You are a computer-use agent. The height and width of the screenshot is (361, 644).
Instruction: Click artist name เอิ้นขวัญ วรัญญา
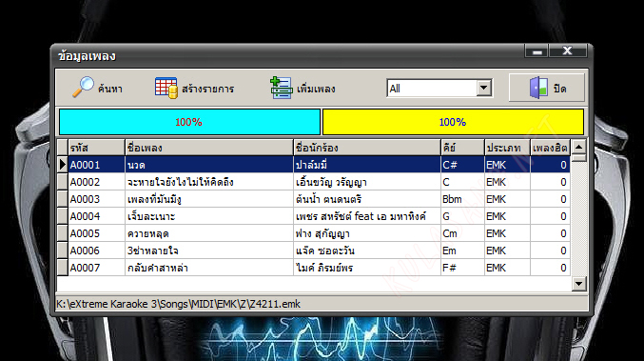[331, 182]
